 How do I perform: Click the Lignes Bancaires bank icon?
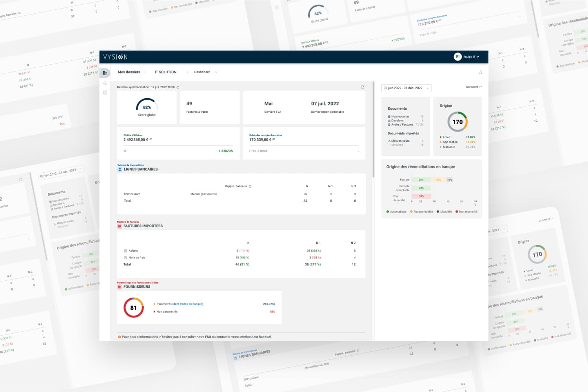tap(120, 170)
